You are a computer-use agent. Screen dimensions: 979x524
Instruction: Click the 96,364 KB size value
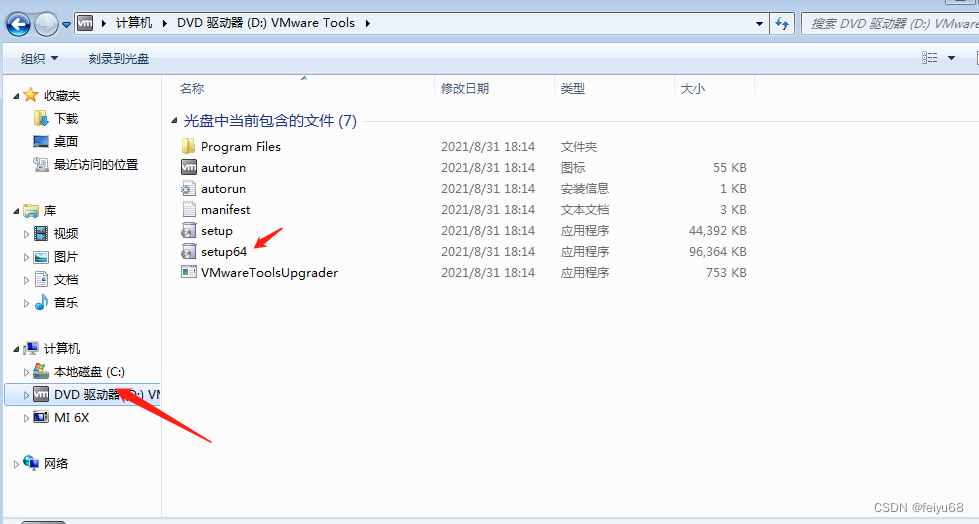click(717, 252)
